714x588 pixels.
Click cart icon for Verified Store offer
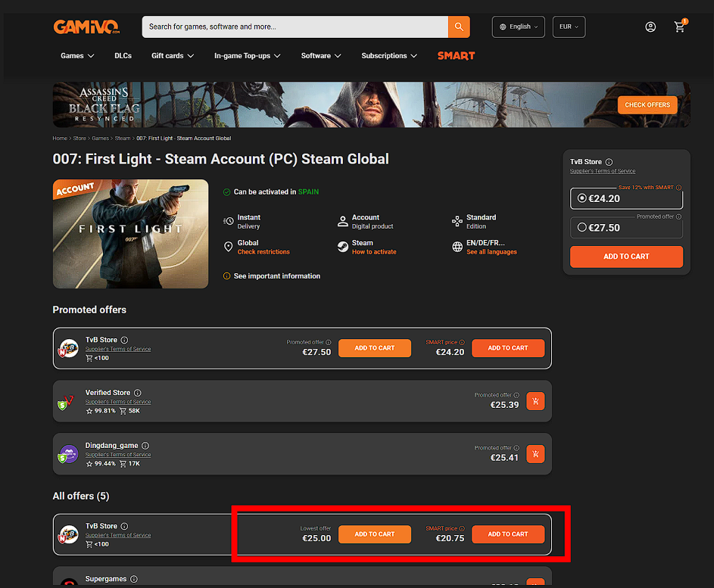click(x=535, y=401)
